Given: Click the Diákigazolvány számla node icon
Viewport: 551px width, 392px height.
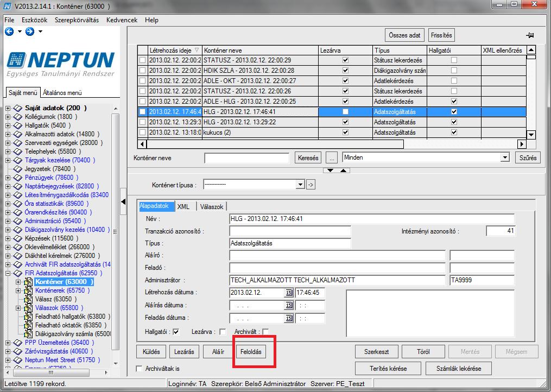Looking at the screenshot, I should click(x=28, y=334).
